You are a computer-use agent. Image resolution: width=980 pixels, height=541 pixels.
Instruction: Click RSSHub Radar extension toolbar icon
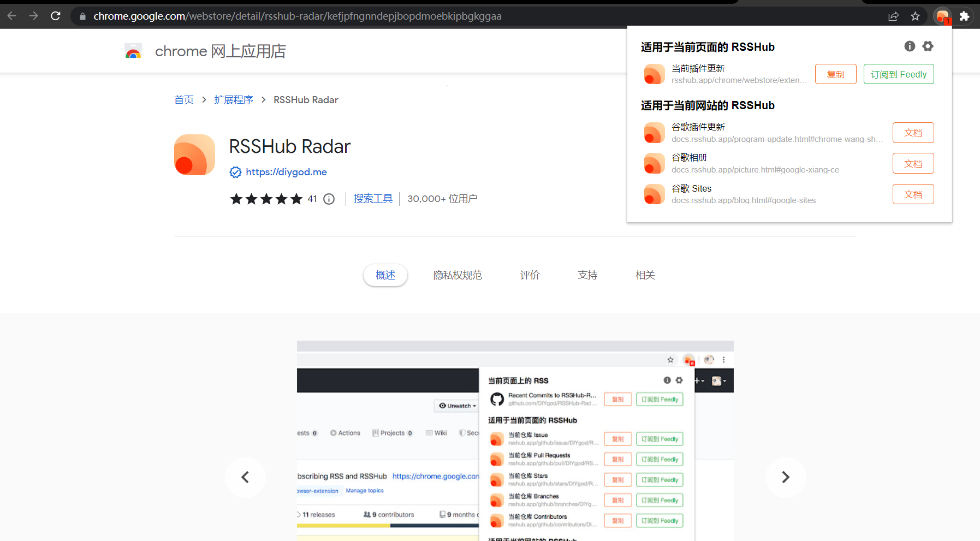coord(943,16)
